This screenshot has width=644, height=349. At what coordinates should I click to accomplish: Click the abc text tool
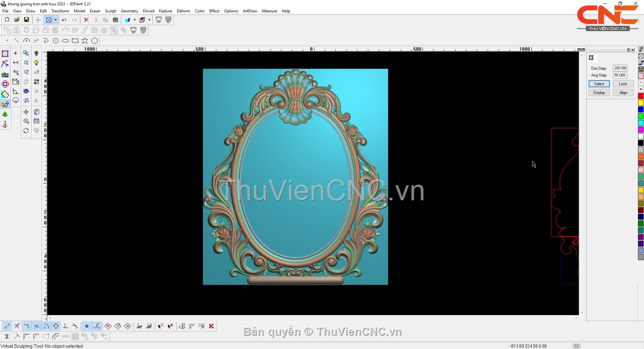click(x=5, y=75)
